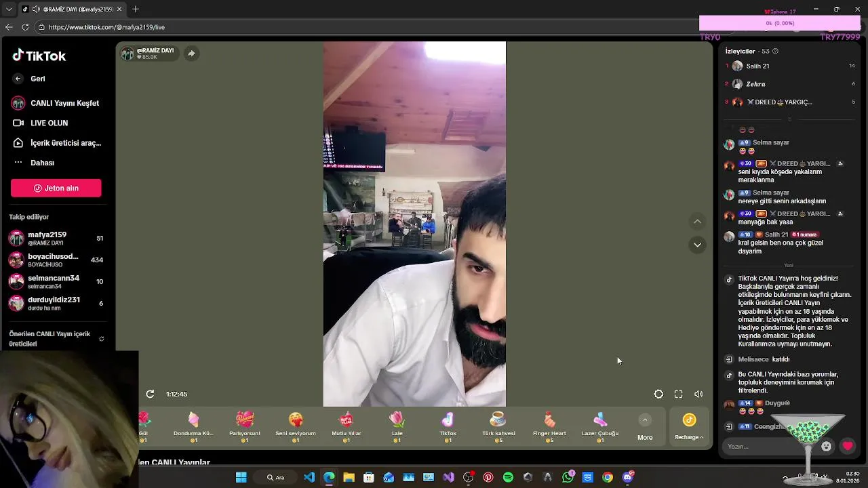Open top viewer Salih 21

(x=789, y=66)
